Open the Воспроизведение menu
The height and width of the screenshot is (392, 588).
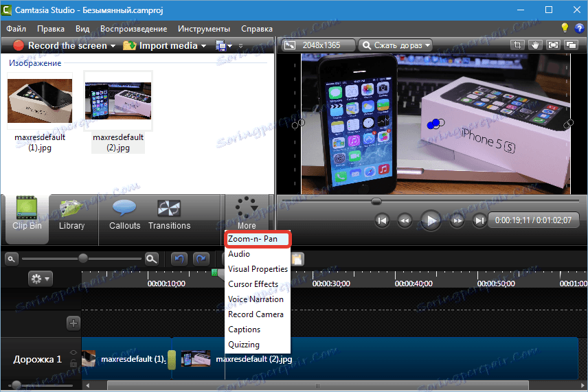point(133,29)
